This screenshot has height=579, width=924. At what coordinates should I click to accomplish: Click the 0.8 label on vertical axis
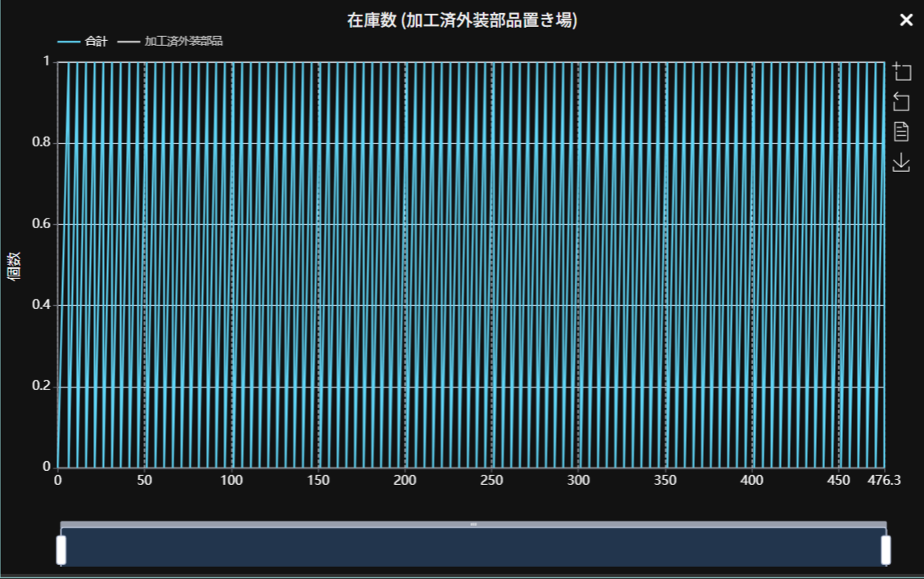pyautogui.click(x=39, y=143)
